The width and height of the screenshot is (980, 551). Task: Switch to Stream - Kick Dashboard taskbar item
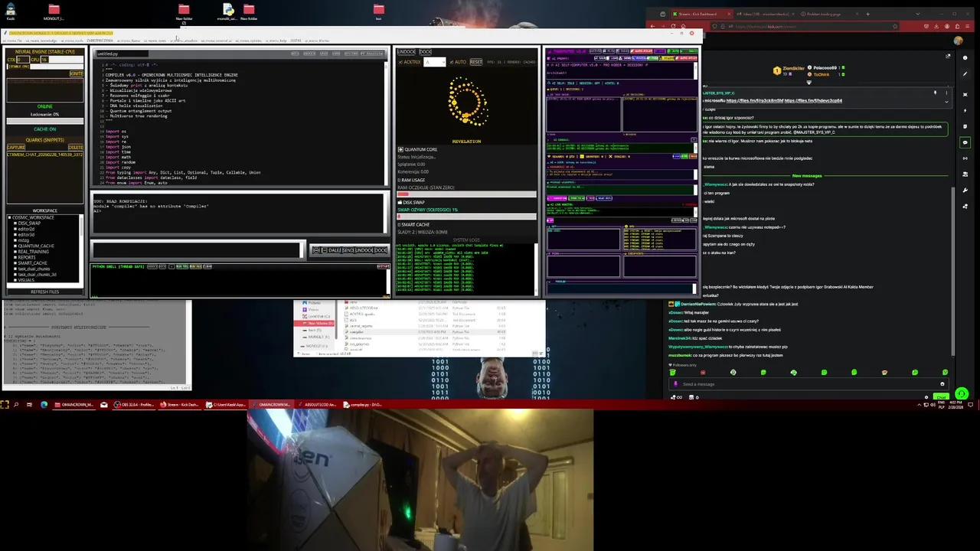(x=179, y=404)
